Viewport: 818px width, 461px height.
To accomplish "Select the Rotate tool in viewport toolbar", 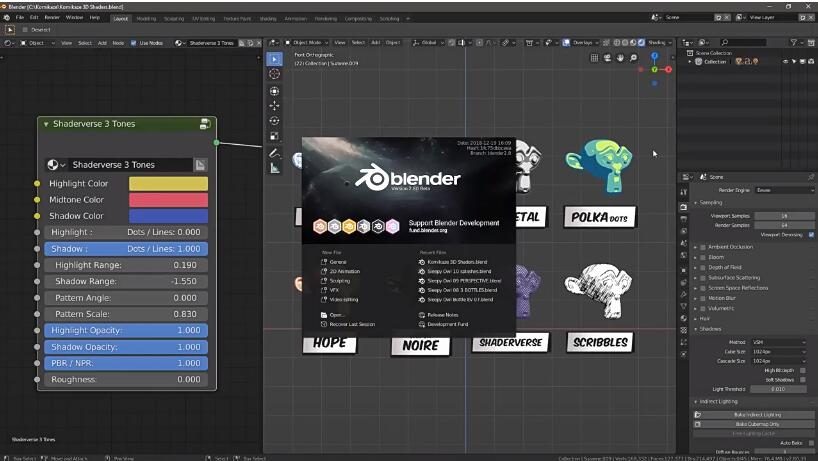I will (x=274, y=121).
